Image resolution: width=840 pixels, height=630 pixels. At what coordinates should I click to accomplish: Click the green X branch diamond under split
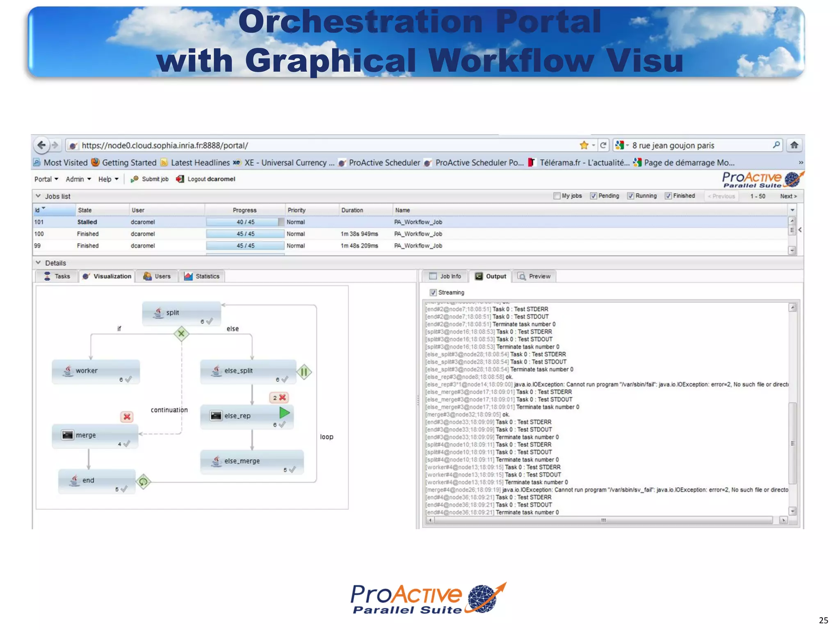click(x=181, y=333)
